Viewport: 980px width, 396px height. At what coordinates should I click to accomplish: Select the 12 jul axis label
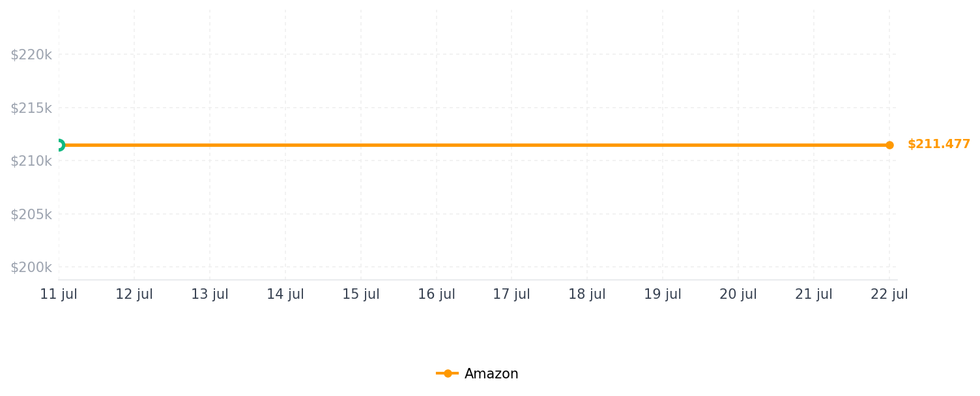point(134,294)
